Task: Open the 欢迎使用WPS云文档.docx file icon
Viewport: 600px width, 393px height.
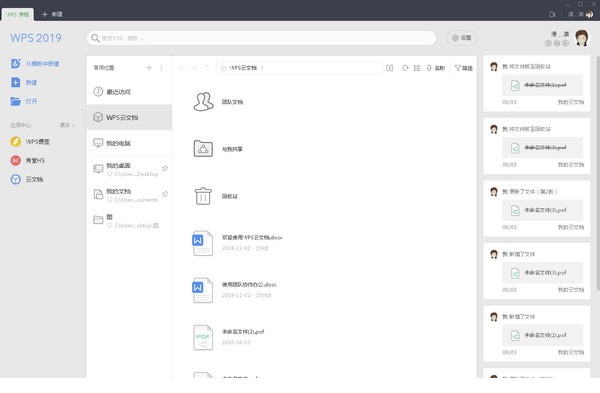Action: tap(202, 243)
